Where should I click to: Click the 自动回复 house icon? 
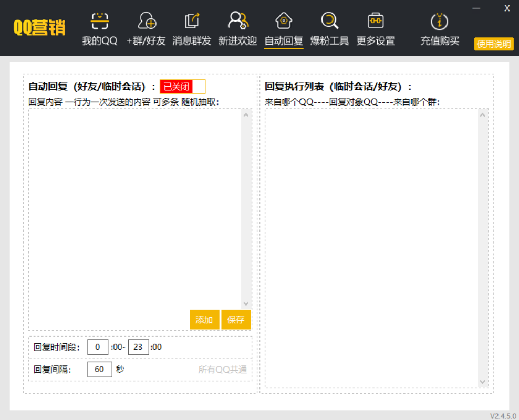(x=284, y=20)
